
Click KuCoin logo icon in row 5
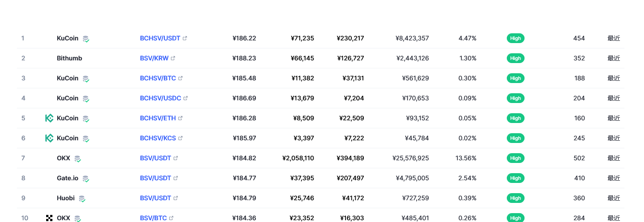pyautogui.click(x=49, y=118)
